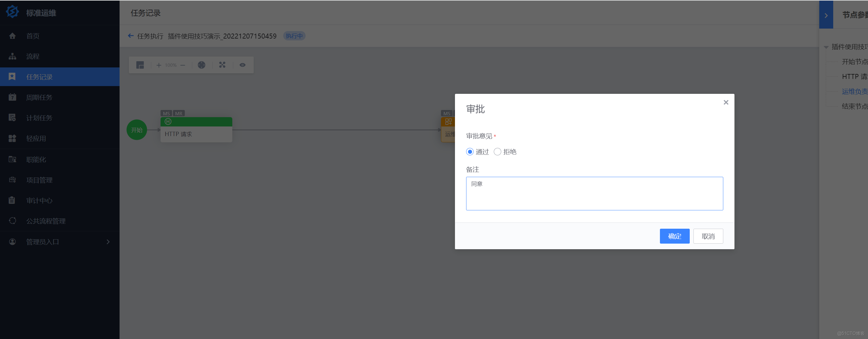
Task: Confirm approval with 确定 button
Action: pos(674,236)
